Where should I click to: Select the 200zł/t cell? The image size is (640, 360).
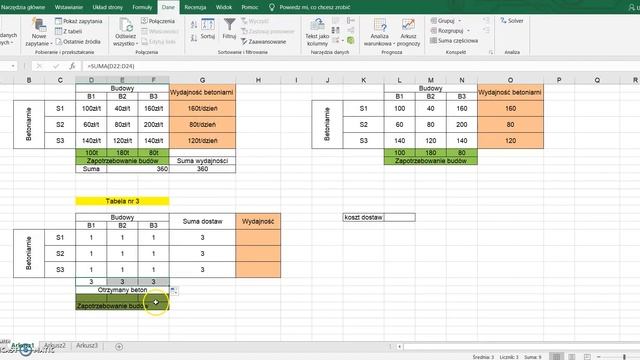(153, 124)
